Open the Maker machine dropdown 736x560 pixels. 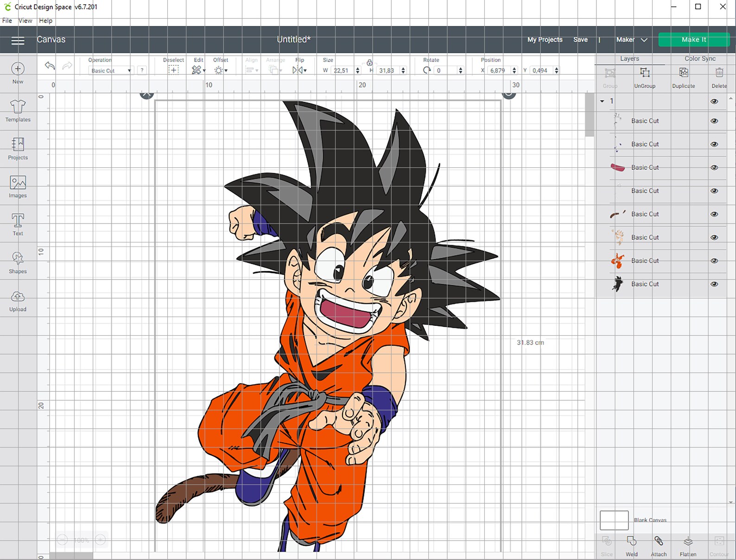[x=631, y=40]
